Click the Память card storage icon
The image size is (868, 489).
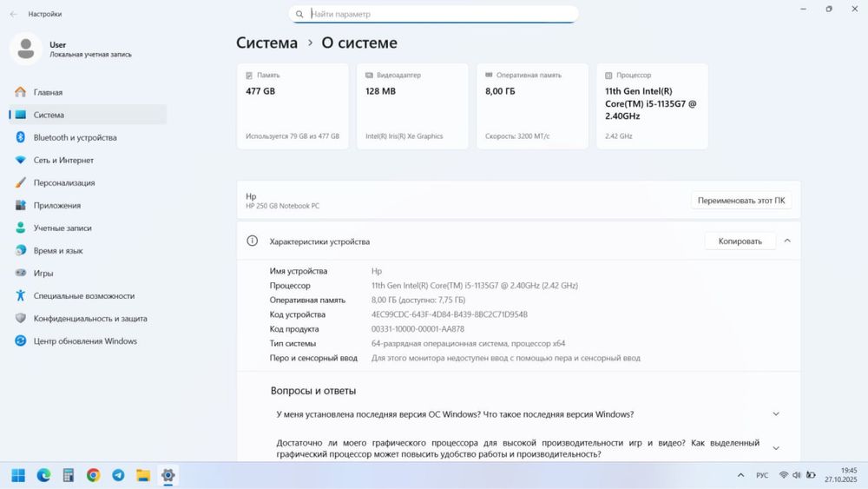[249, 76]
